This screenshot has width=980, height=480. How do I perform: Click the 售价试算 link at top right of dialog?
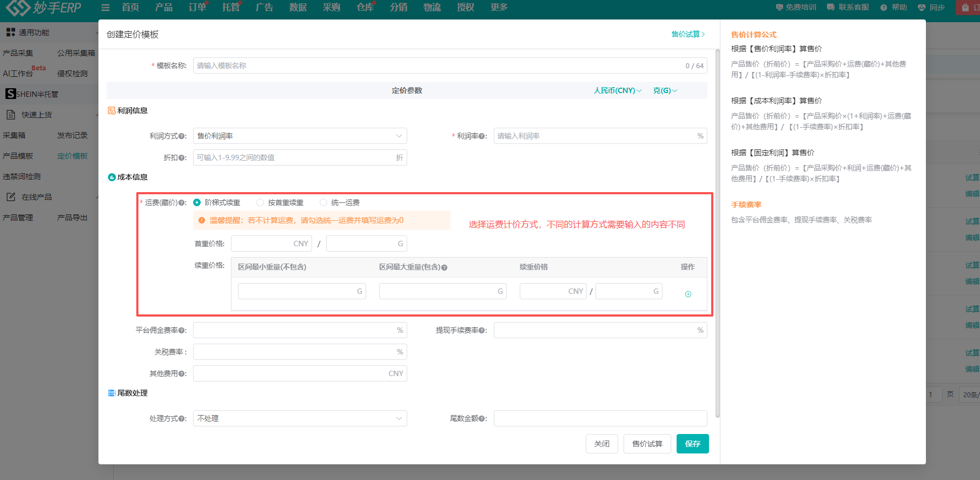(x=688, y=34)
